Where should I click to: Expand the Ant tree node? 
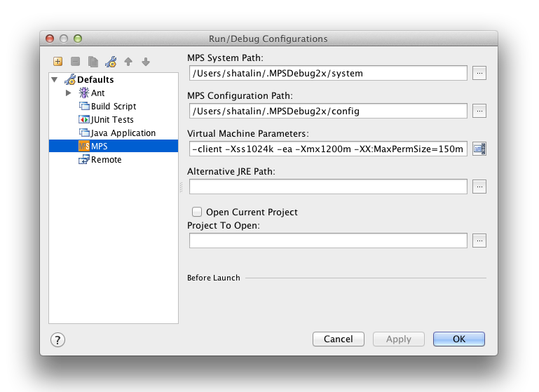click(x=68, y=93)
